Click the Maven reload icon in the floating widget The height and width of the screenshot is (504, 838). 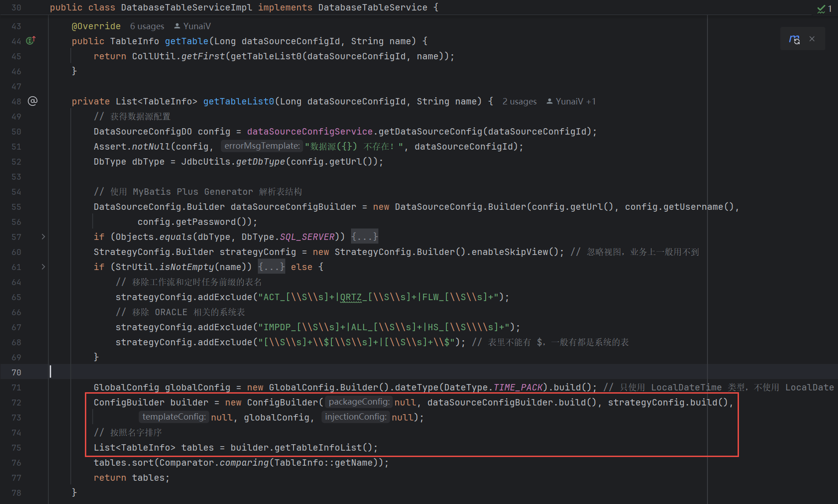(x=795, y=39)
